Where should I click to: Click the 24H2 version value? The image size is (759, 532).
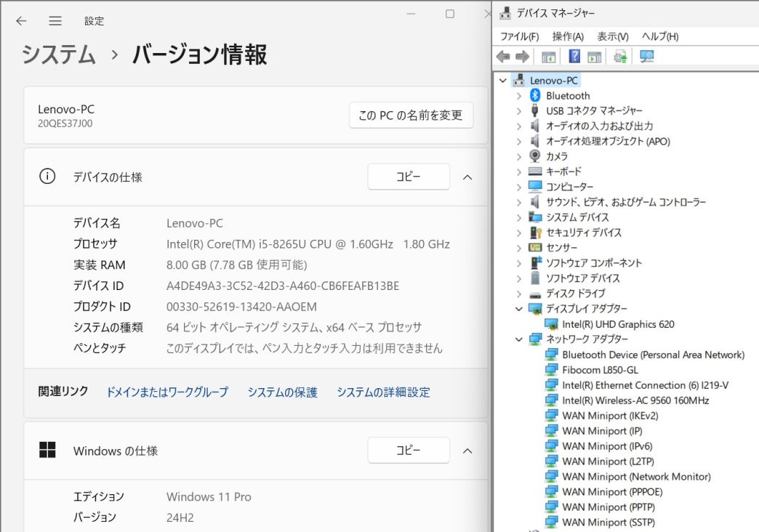click(180, 517)
